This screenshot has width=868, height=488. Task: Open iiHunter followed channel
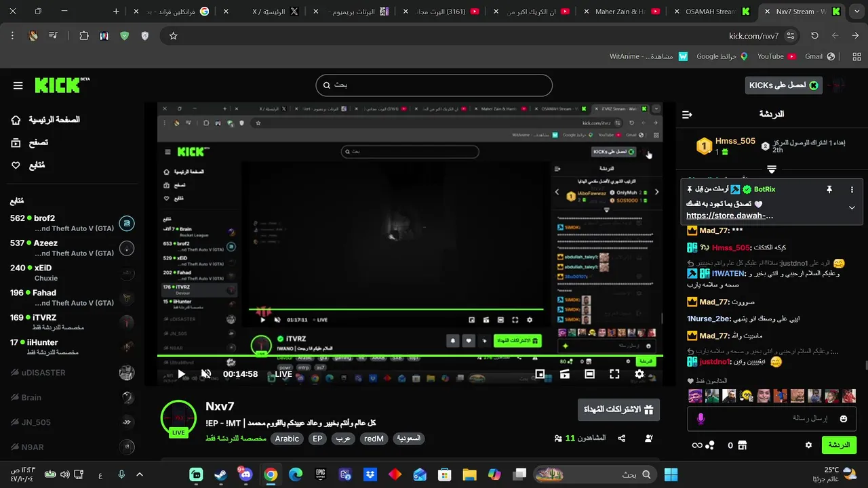coord(72,347)
